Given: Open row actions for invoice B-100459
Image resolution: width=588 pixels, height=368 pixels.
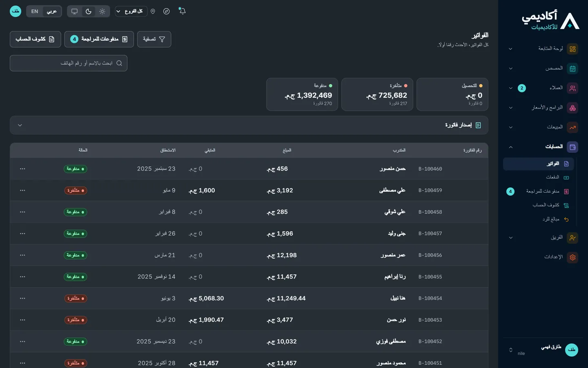Looking at the screenshot, I should [x=22, y=191].
